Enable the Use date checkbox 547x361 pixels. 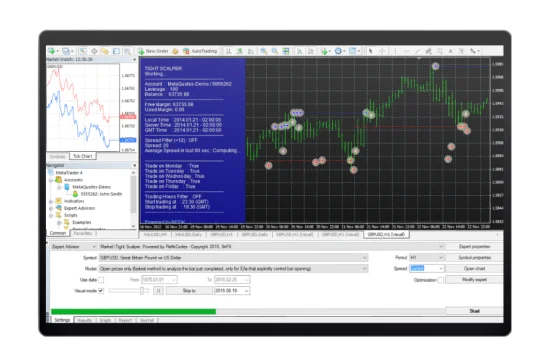[101, 280]
